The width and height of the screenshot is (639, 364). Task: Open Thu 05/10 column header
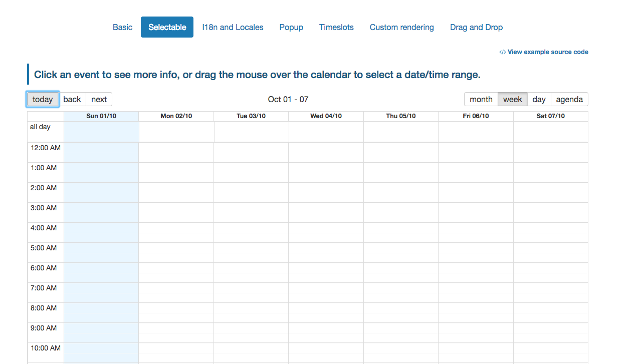pyautogui.click(x=401, y=116)
